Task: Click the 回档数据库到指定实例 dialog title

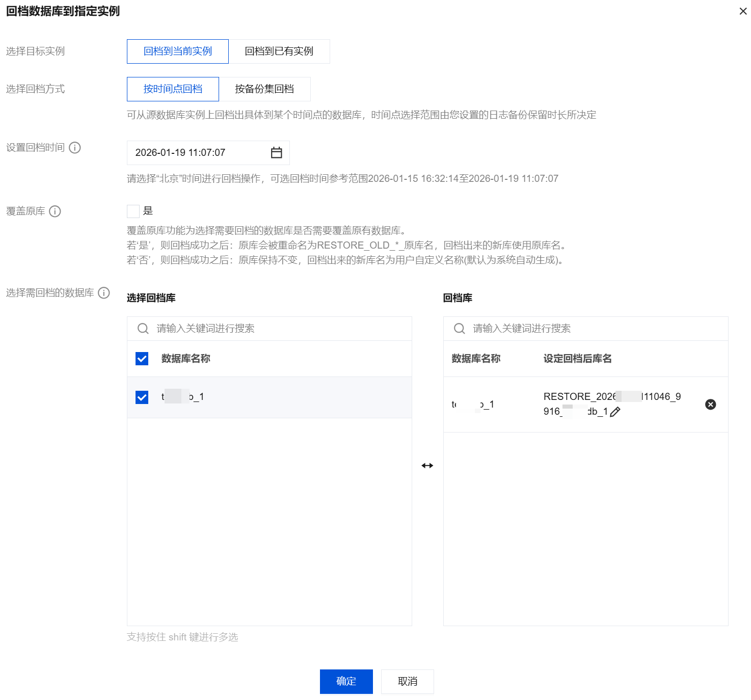Action: [x=63, y=11]
